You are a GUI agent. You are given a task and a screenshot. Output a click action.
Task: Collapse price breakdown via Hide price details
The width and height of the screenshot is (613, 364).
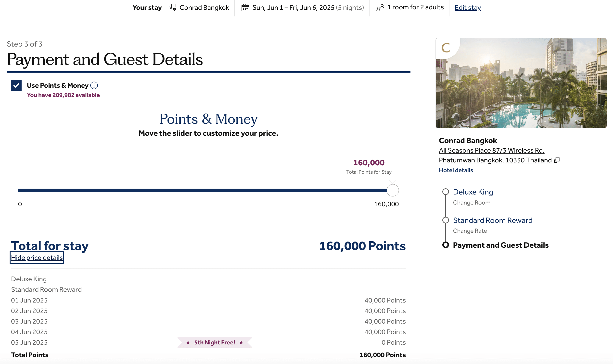point(37,257)
